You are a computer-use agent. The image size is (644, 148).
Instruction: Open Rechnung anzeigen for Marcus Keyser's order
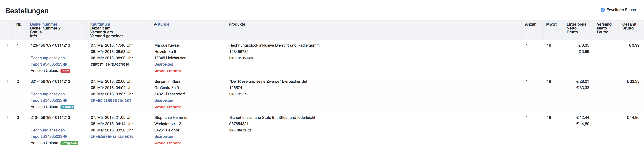click(48, 58)
